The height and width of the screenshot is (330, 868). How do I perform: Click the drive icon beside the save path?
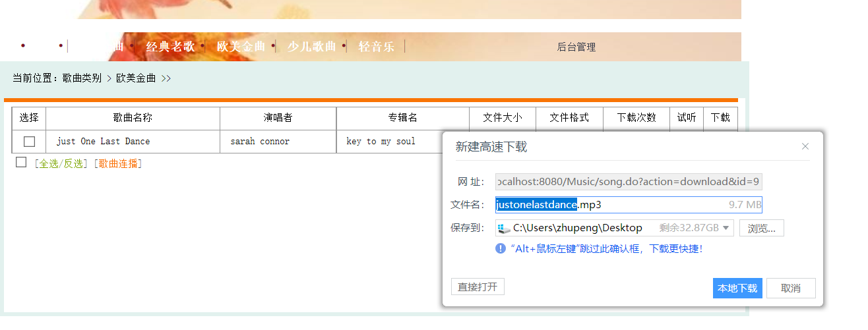coord(505,228)
